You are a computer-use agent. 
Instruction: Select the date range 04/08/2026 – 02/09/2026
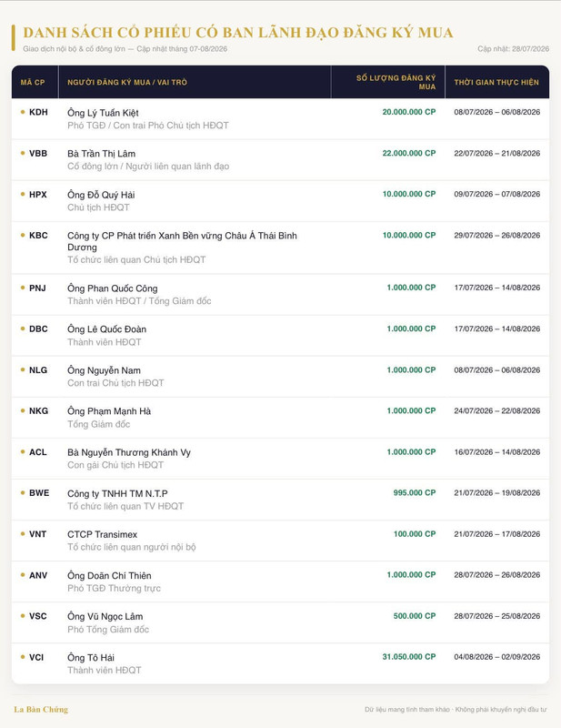(497, 657)
